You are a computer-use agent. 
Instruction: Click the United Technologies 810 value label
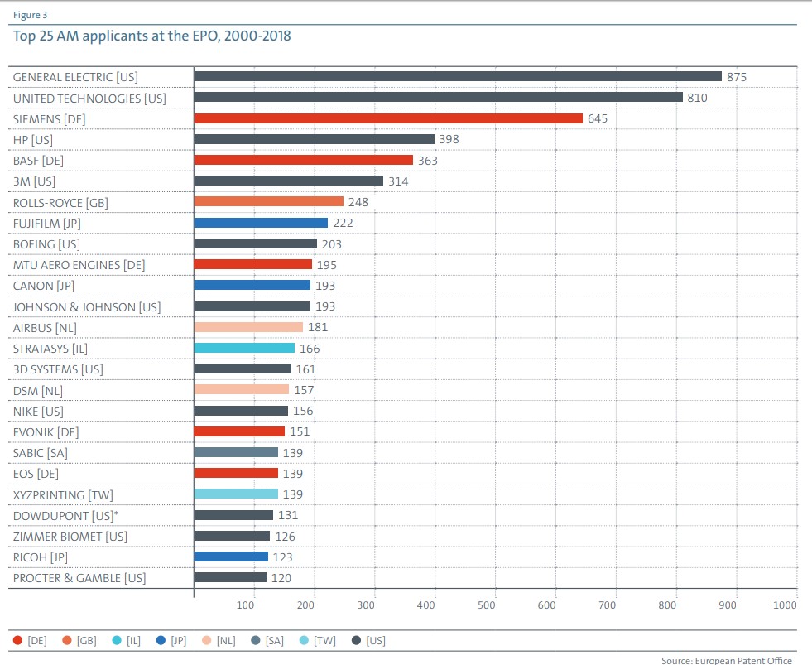(697, 98)
